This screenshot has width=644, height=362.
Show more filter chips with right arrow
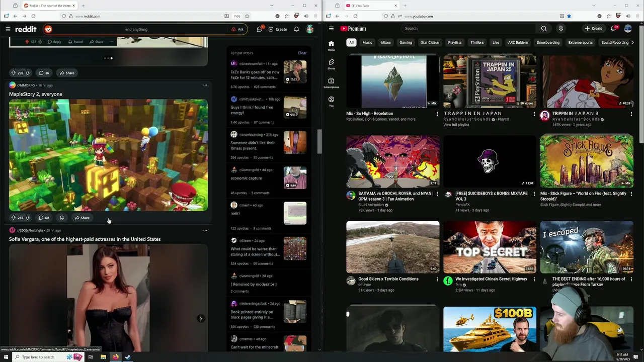click(x=632, y=43)
